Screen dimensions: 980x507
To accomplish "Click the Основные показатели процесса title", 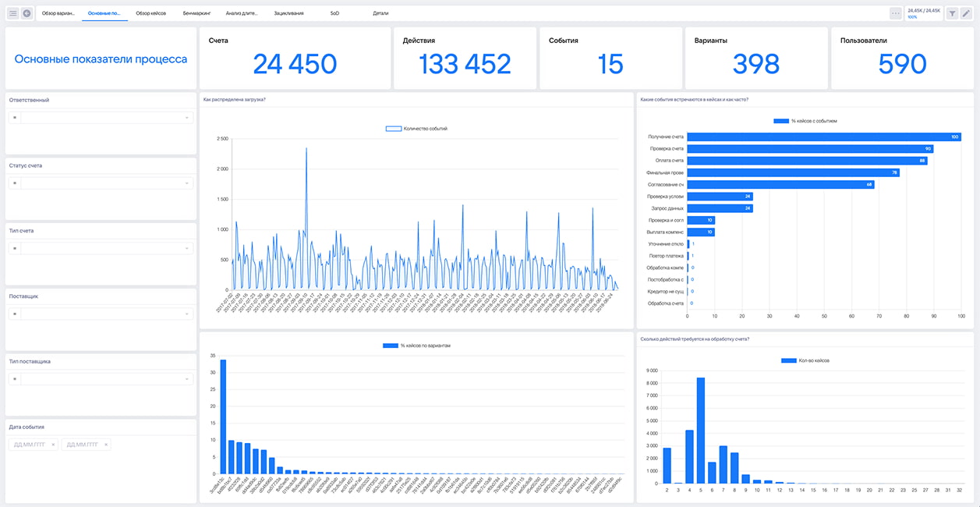I will [101, 59].
